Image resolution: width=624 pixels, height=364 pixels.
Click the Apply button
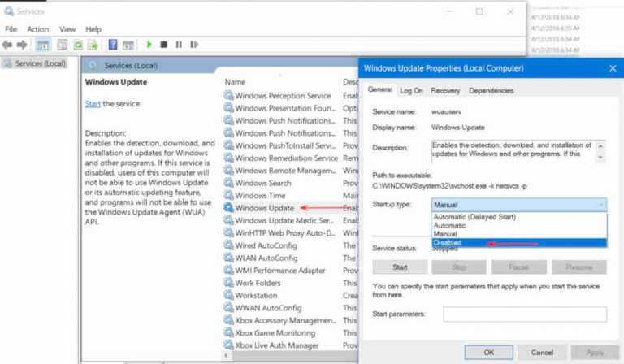tap(595, 353)
